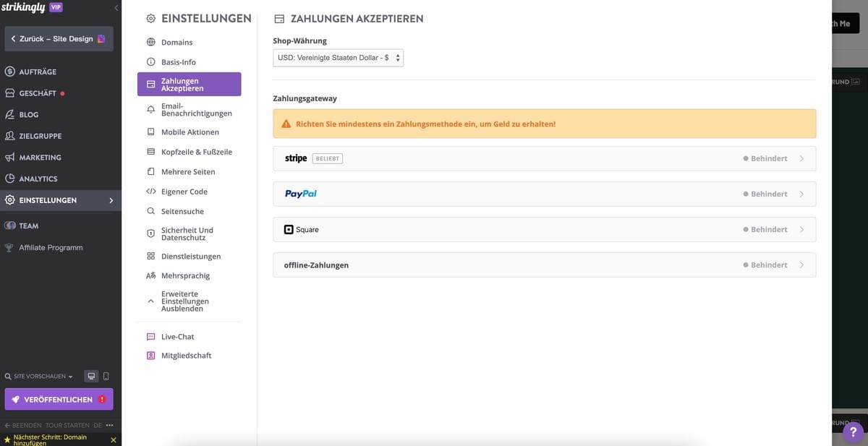Click the Live-Chat speech bubble icon

point(150,336)
